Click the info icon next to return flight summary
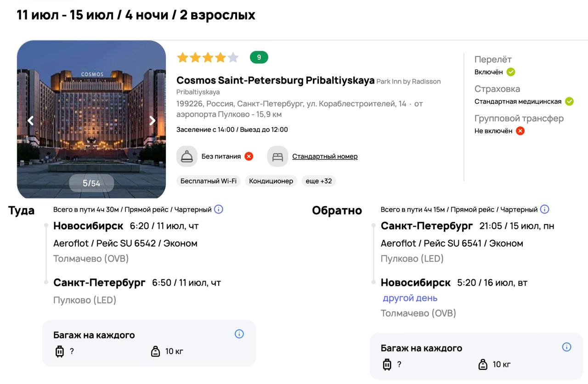 tap(544, 209)
